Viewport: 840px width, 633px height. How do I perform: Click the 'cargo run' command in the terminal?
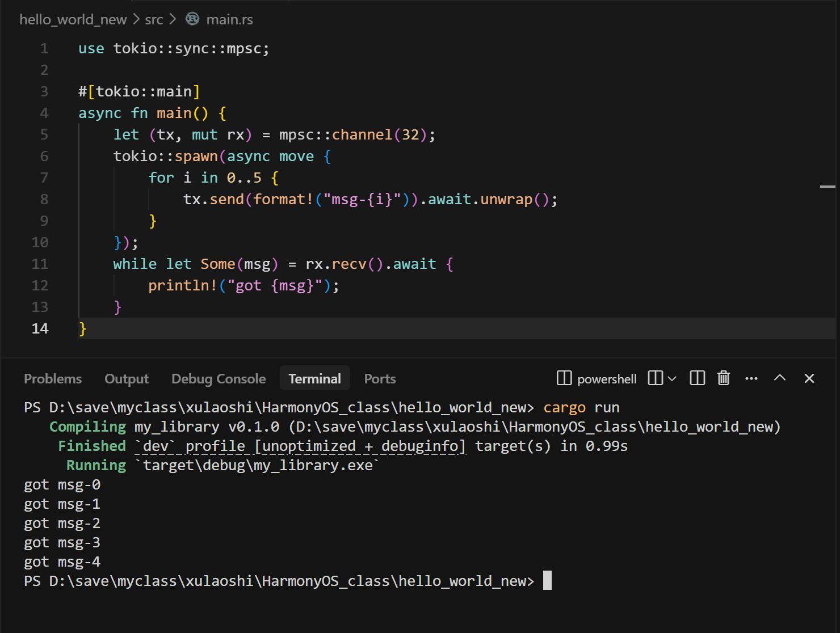(581, 408)
